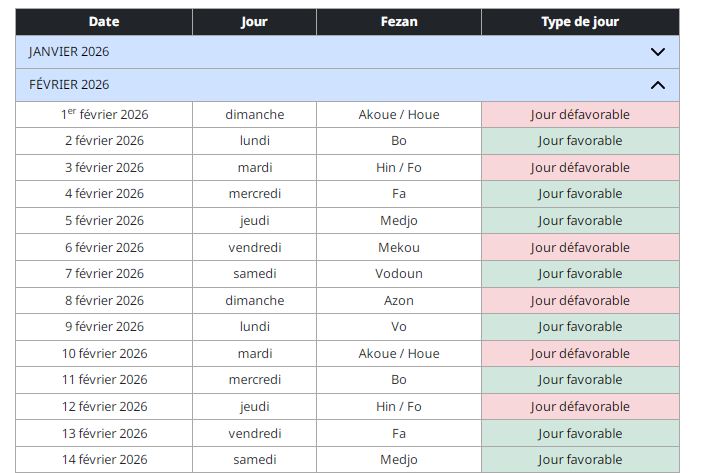
Task: Click the Mekou fezan cell
Action: [x=399, y=247]
